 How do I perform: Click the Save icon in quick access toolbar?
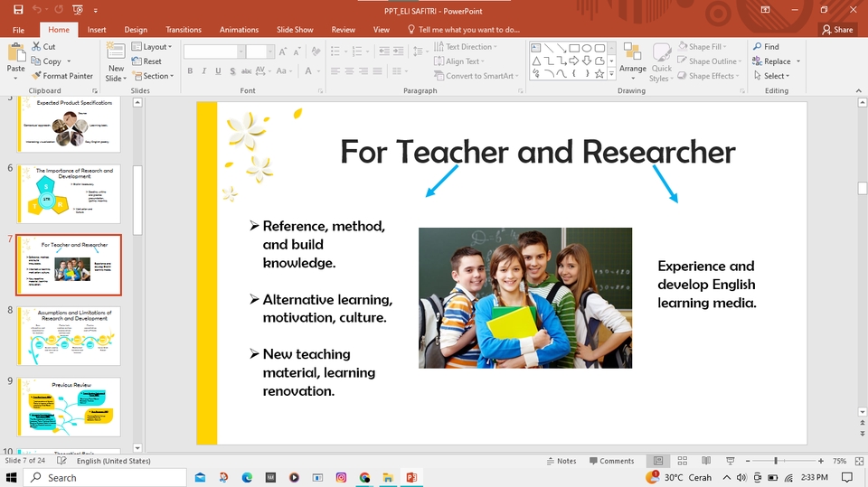pos(16,10)
